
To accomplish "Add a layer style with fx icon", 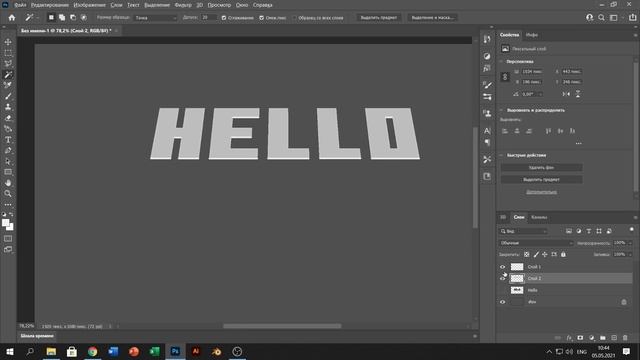I will 569,338.
